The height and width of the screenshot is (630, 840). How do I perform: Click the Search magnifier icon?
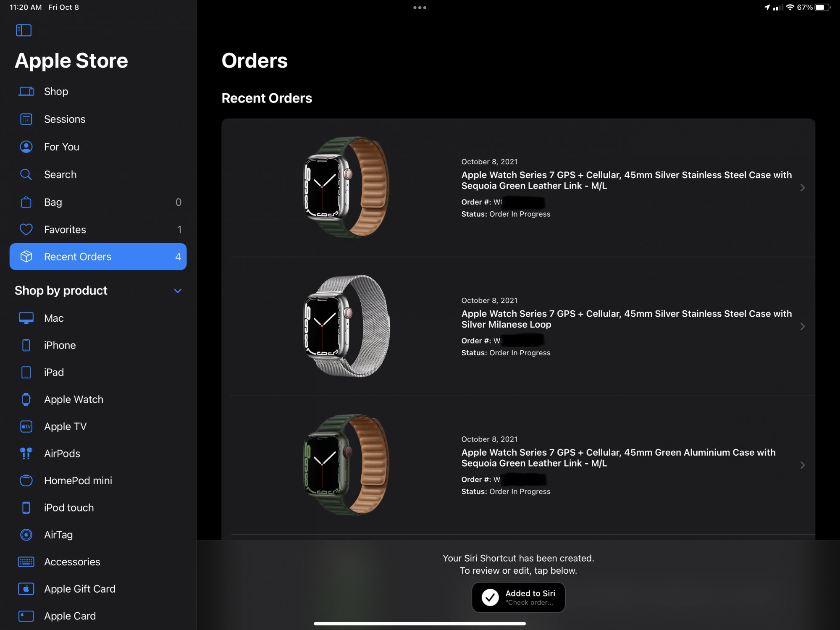[x=26, y=174]
